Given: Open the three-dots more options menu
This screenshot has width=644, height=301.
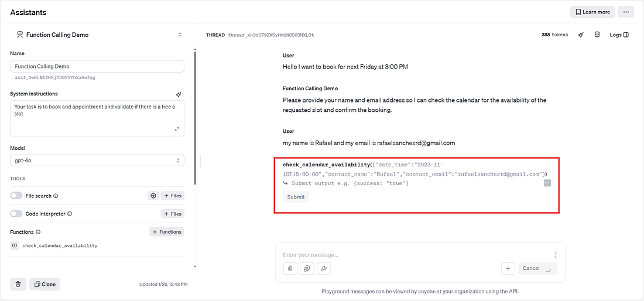Looking at the screenshot, I should pos(626,12).
